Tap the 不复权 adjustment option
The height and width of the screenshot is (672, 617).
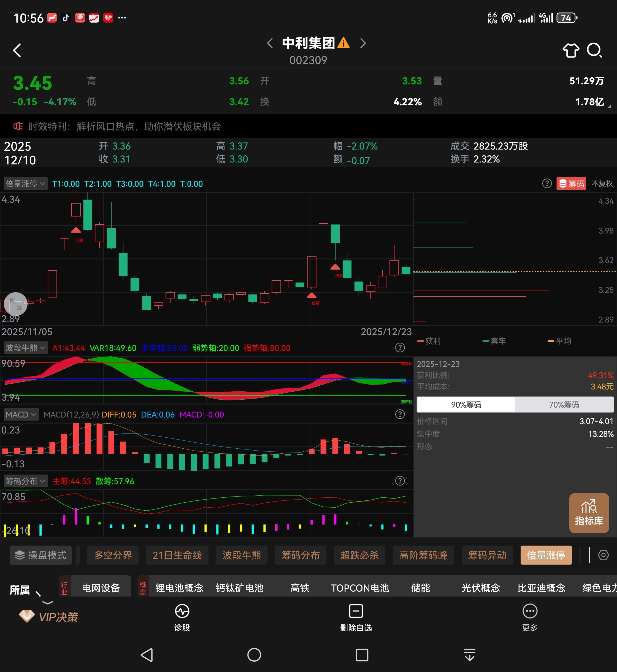click(602, 184)
